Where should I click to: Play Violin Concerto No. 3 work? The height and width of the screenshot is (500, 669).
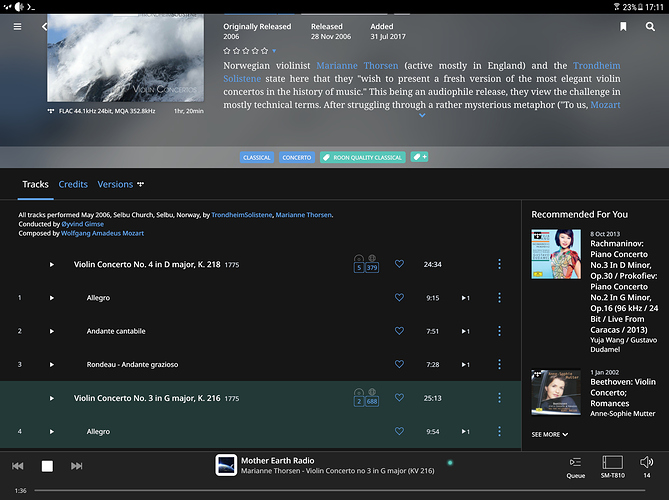coord(52,398)
